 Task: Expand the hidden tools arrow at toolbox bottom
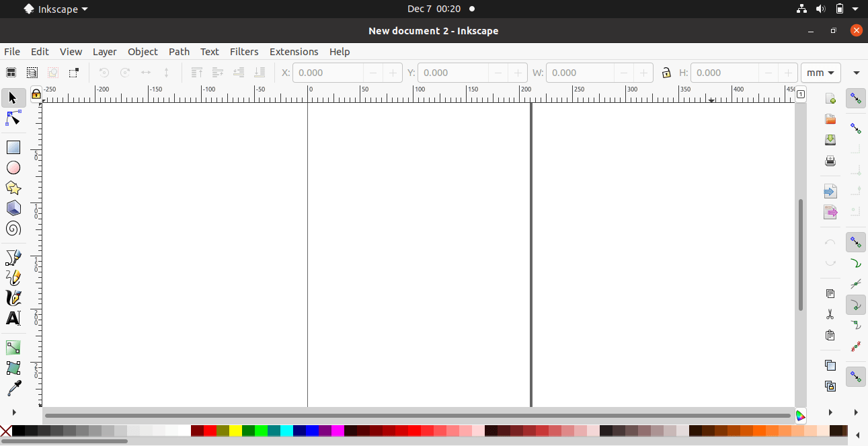pos(12,412)
